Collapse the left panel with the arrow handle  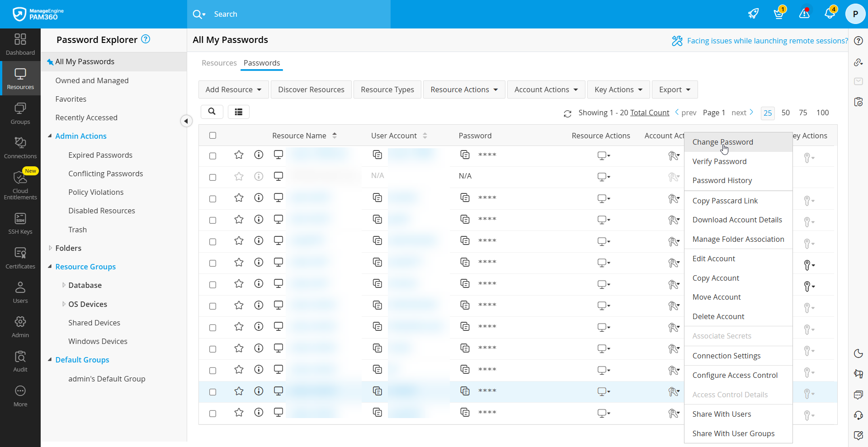(186, 121)
